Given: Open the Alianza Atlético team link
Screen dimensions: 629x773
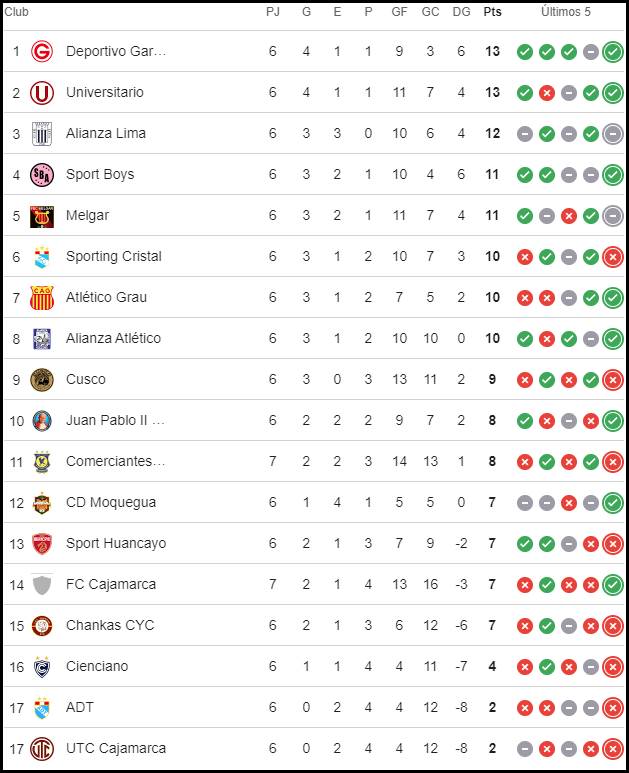Looking at the screenshot, I should click(x=113, y=338).
